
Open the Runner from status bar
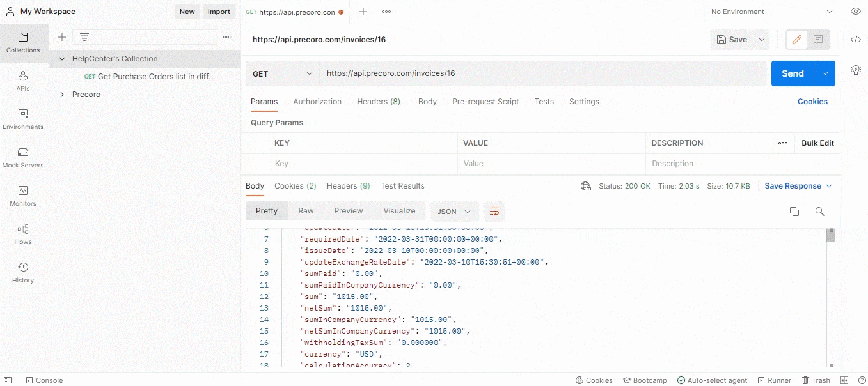(x=774, y=380)
